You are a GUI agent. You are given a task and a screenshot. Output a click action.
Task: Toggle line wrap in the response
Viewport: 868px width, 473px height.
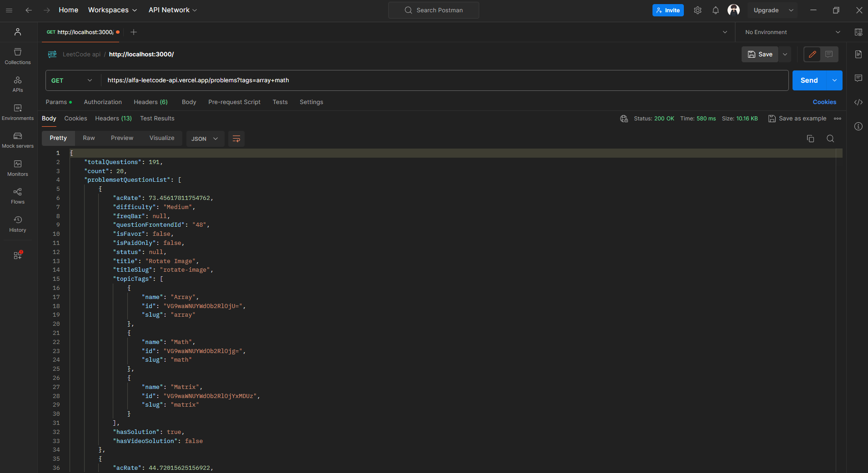236,139
